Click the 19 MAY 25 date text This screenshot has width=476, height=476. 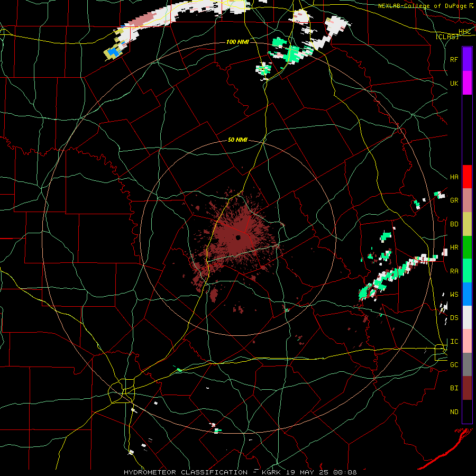click(x=307, y=472)
